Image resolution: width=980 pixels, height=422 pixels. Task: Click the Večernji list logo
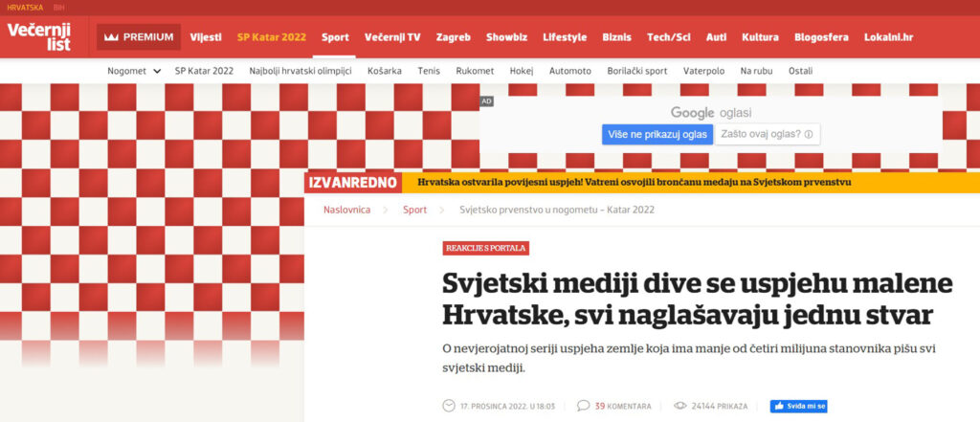click(x=38, y=37)
